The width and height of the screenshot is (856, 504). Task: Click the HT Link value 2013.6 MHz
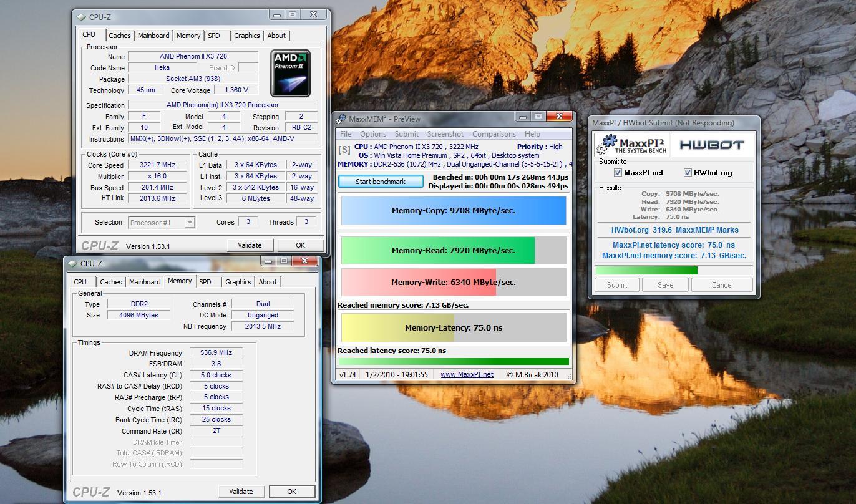(157, 198)
